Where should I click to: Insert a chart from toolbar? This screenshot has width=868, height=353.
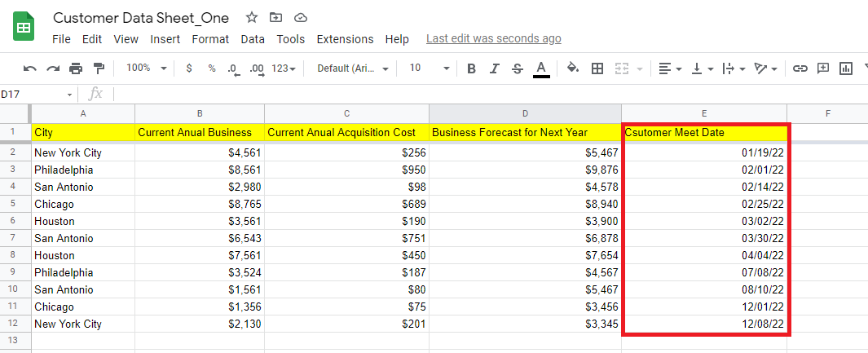tap(846, 68)
